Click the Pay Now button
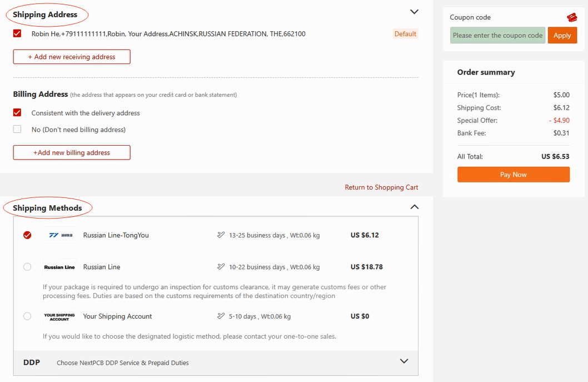This screenshot has height=382, width=588. coord(513,175)
